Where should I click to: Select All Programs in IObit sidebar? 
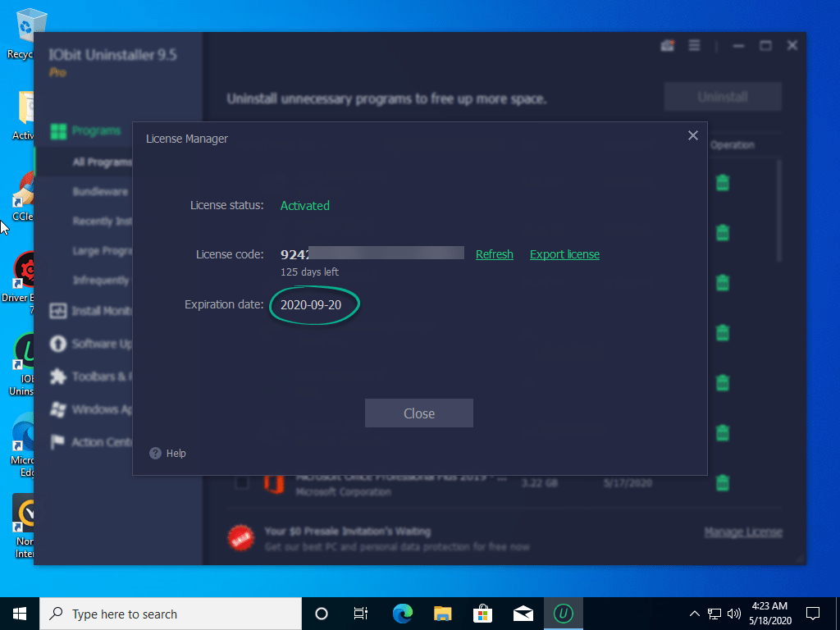click(x=102, y=162)
